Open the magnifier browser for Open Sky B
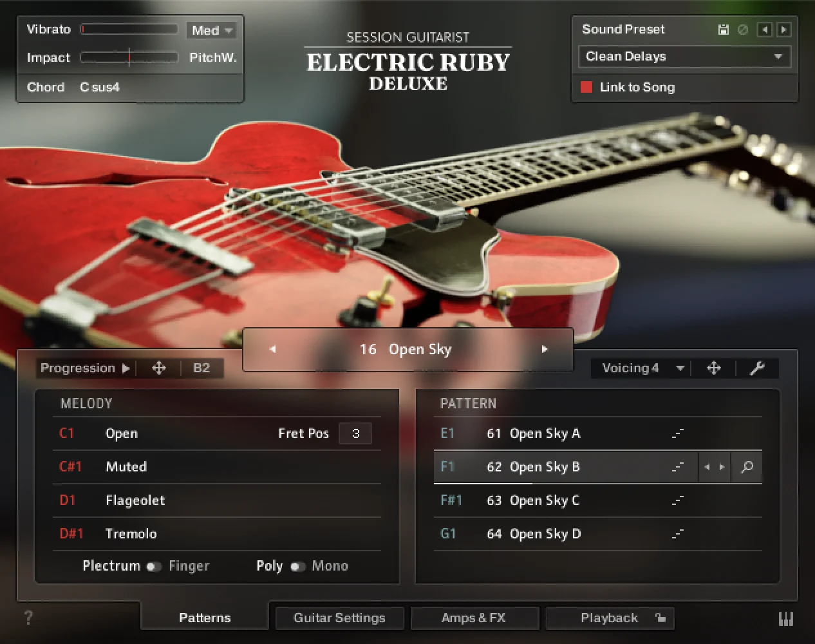The height and width of the screenshot is (644, 815). tap(747, 467)
